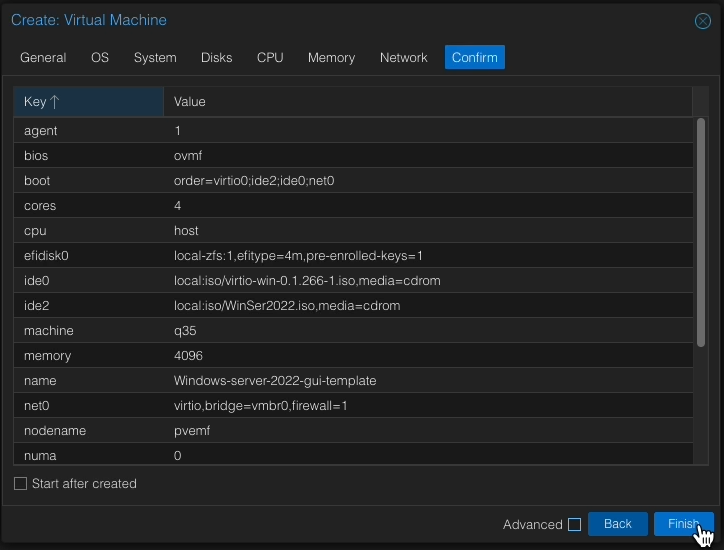Open the Memory tab
This screenshot has height=550, width=724.
(x=332, y=57)
